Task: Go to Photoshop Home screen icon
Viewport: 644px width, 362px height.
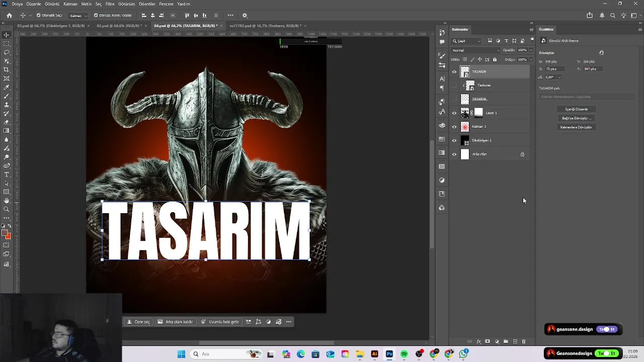Action: 9,16
